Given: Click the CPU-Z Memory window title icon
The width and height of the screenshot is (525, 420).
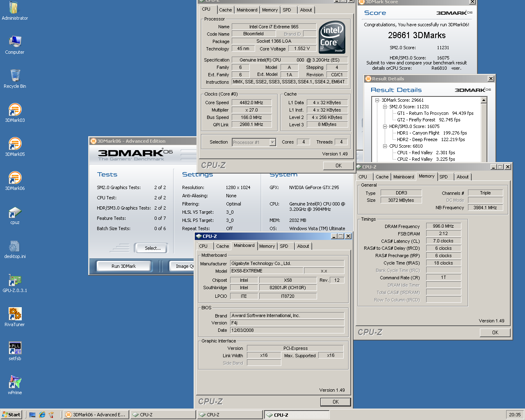Looking at the screenshot, I should click(358, 167).
